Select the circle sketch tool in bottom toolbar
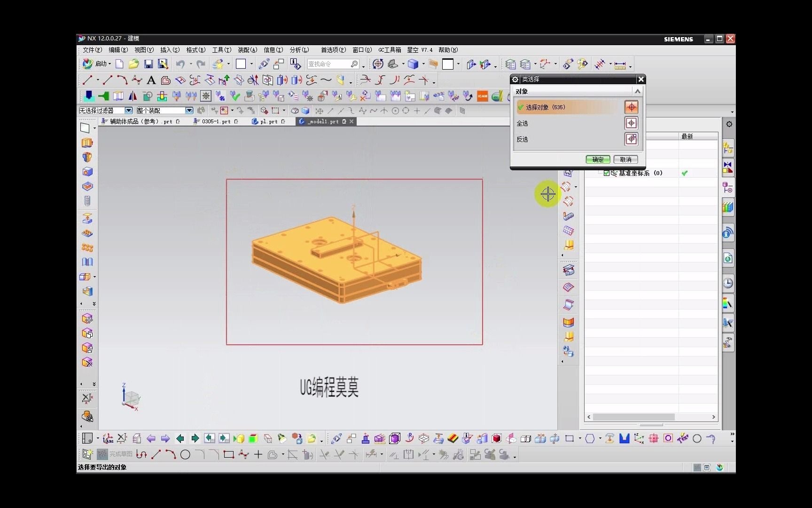812x508 pixels. point(185,454)
